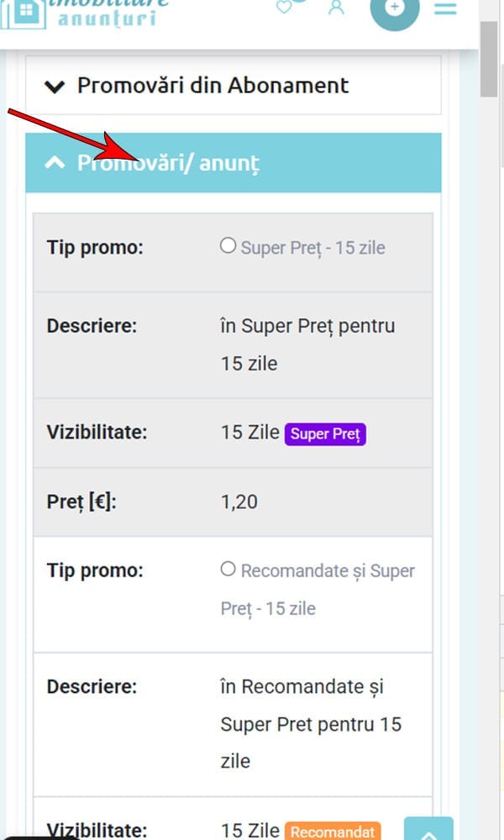Click the notification badge above the heart icon
Image resolution: width=504 pixels, height=840 pixels.
click(x=298, y=3)
